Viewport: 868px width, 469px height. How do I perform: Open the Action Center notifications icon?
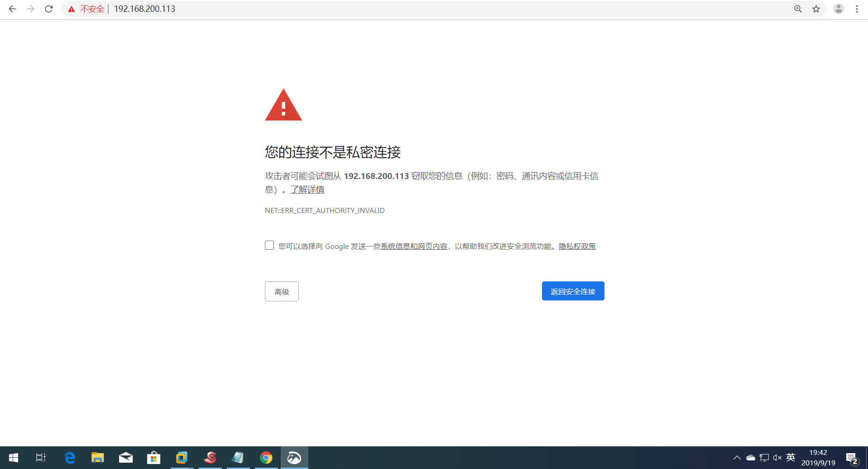pos(852,459)
